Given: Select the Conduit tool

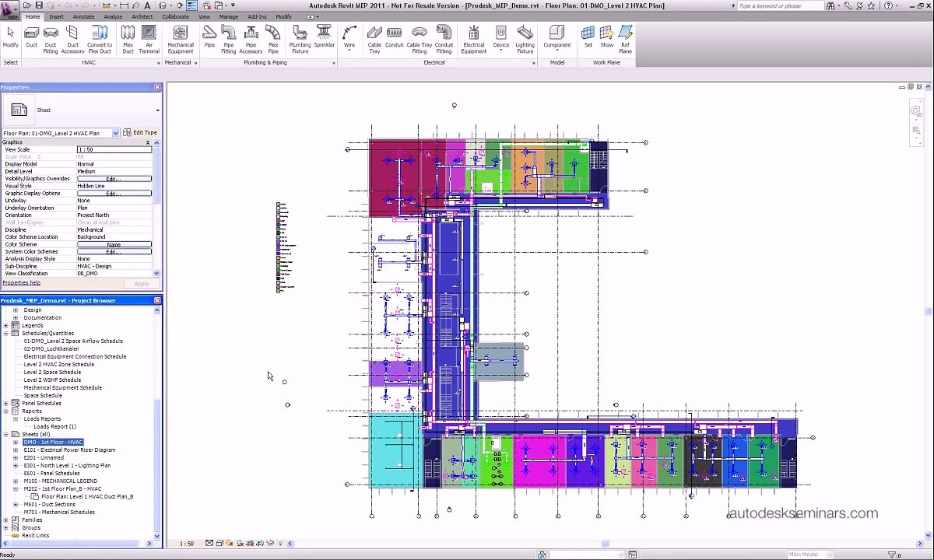Looking at the screenshot, I should pyautogui.click(x=394, y=39).
